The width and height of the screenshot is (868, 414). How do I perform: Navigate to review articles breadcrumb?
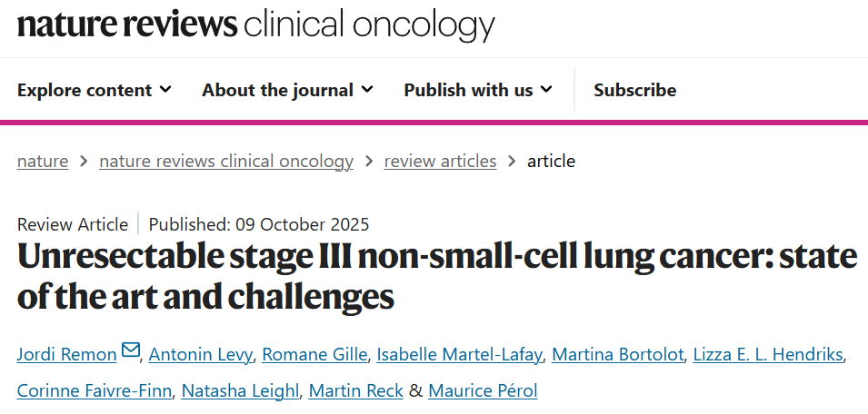tap(440, 162)
